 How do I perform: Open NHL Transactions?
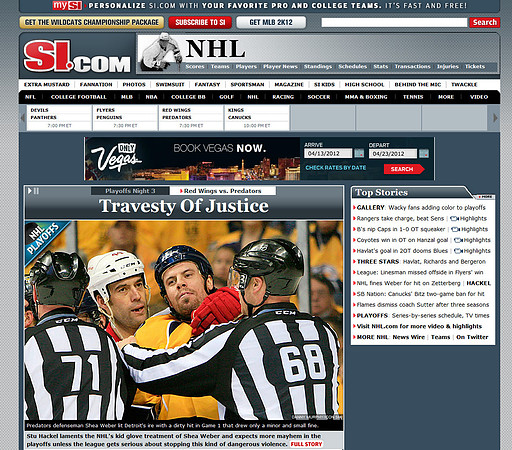tap(413, 66)
